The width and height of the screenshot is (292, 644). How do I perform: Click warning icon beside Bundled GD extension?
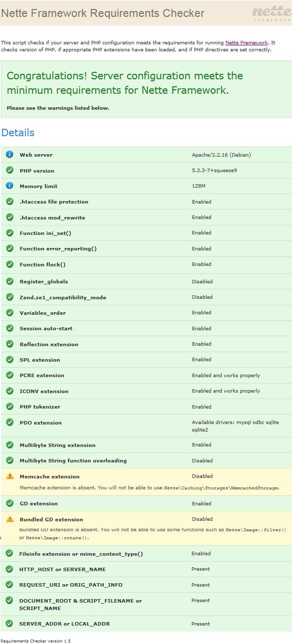coord(9,519)
